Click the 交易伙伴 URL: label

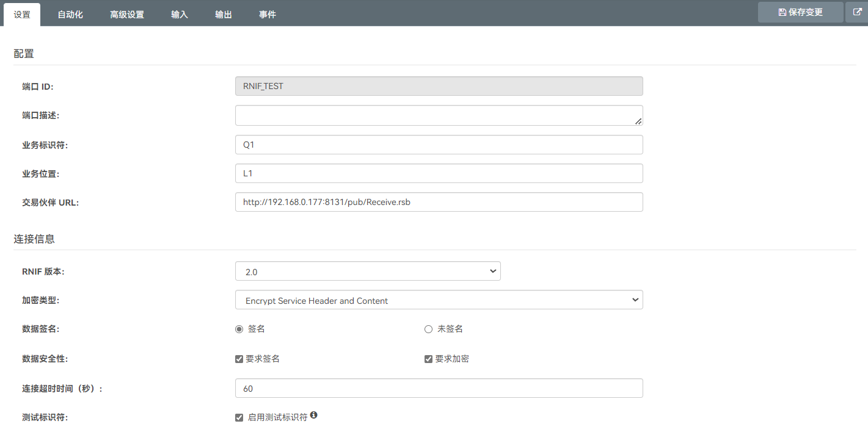click(x=50, y=203)
